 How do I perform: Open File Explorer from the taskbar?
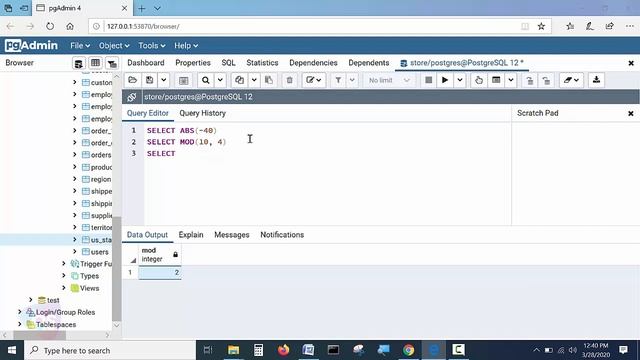(x=233, y=350)
